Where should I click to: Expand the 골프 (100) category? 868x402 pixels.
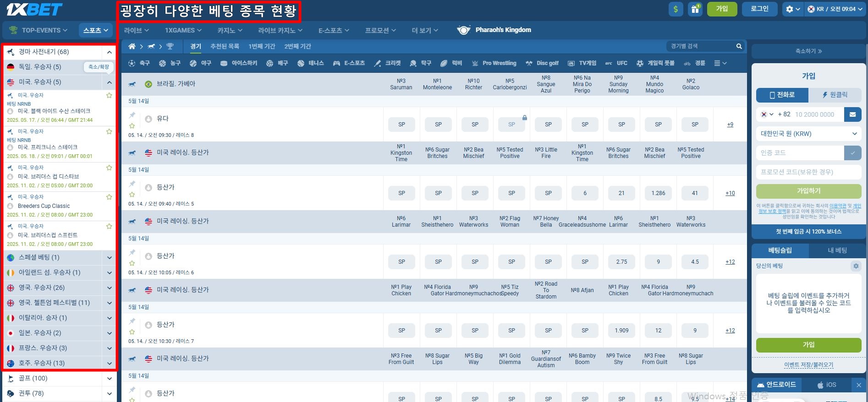pos(110,379)
